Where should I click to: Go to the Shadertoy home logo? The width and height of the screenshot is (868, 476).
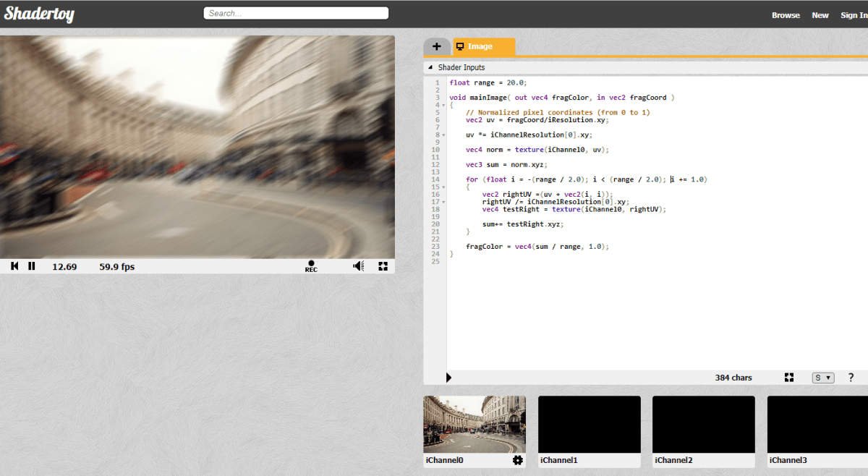point(39,14)
